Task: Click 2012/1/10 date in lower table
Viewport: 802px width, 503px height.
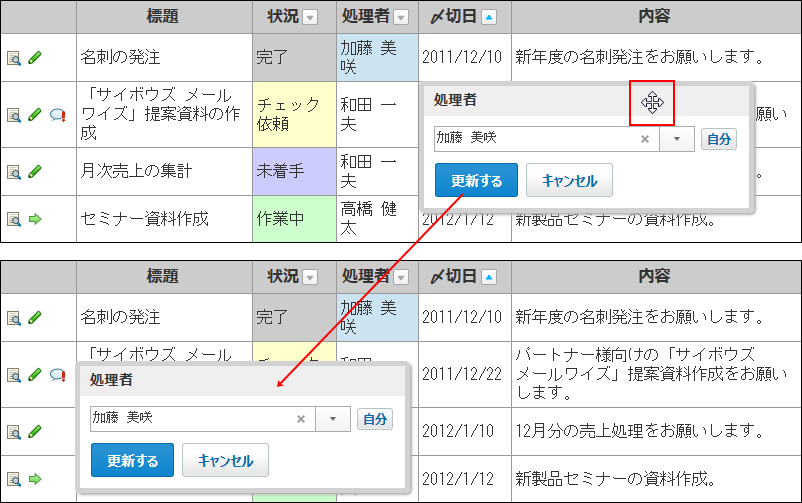Action: (x=458, y=431)
